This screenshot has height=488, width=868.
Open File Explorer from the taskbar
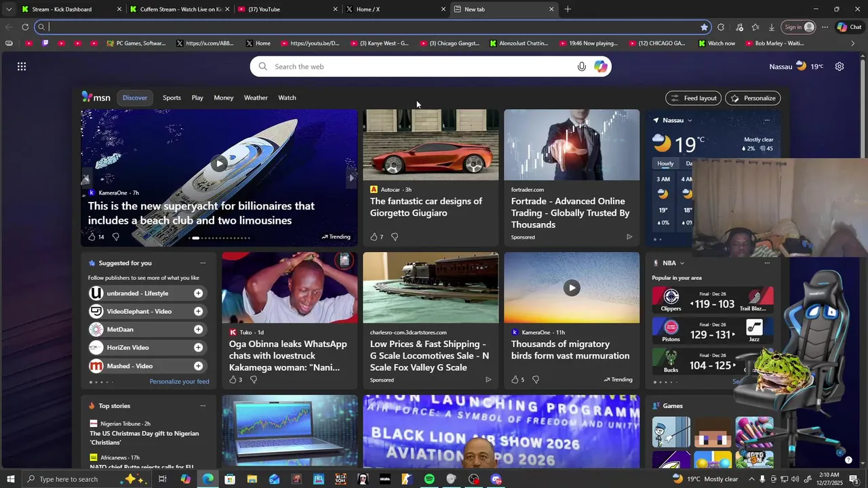(x=252, y=479)
